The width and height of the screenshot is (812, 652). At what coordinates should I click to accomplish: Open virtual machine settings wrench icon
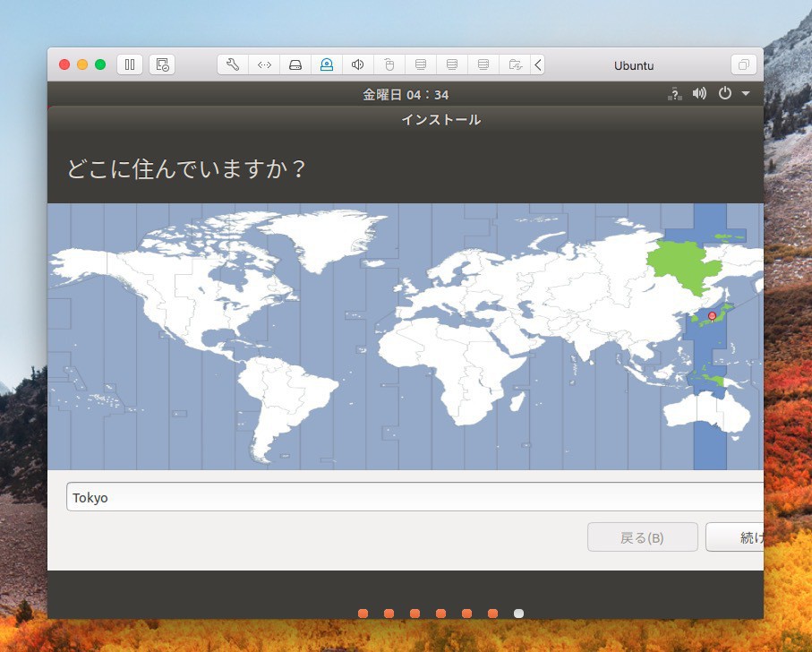tap(233, 64)
